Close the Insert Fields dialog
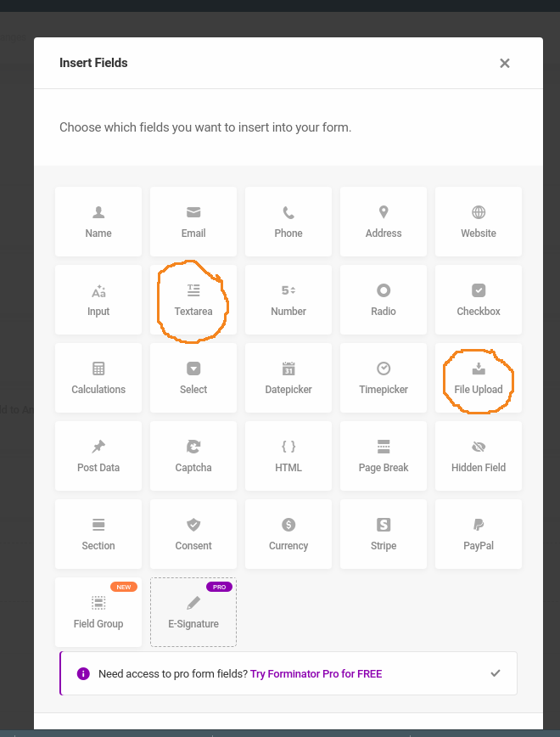The width and height of the screenshot is (560, 737). (x=505, y=63)
